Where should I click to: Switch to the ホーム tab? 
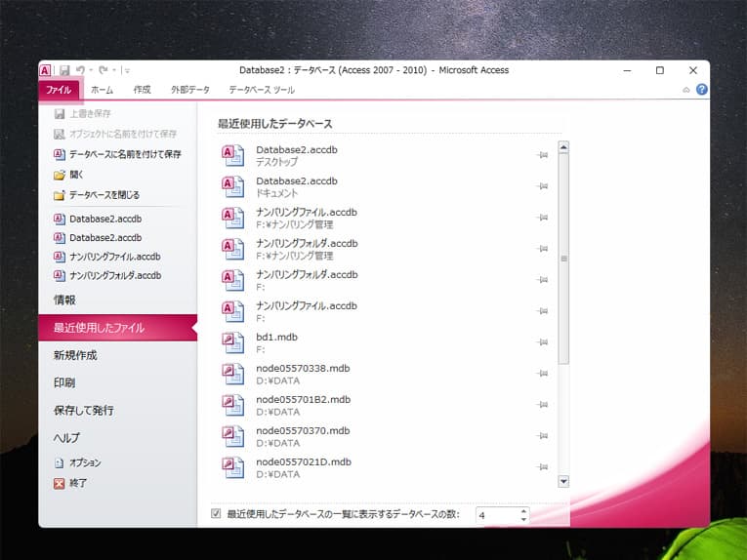click(x=102, y=90)
